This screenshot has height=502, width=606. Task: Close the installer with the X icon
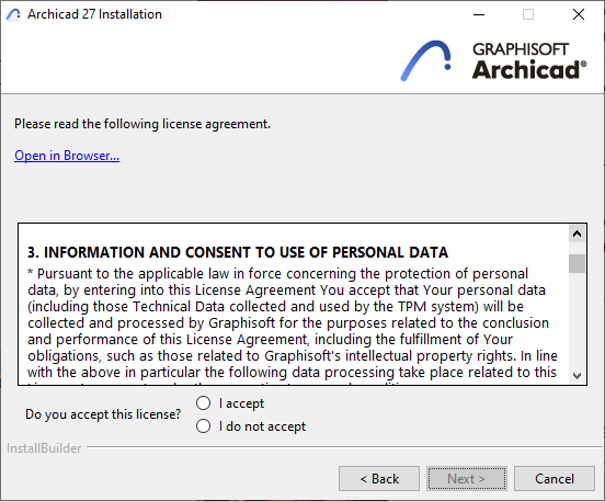coord(579,15)
